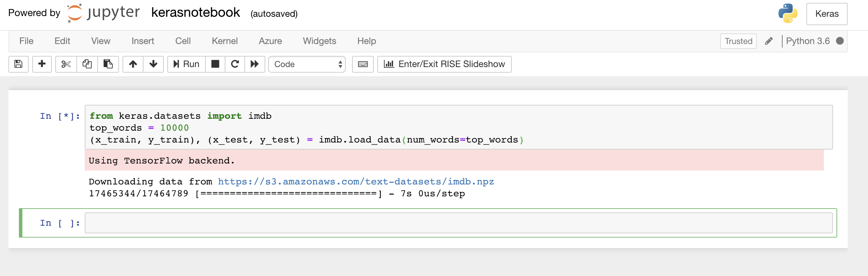
Task: Open the File menu
Action: tap(26, 41)
